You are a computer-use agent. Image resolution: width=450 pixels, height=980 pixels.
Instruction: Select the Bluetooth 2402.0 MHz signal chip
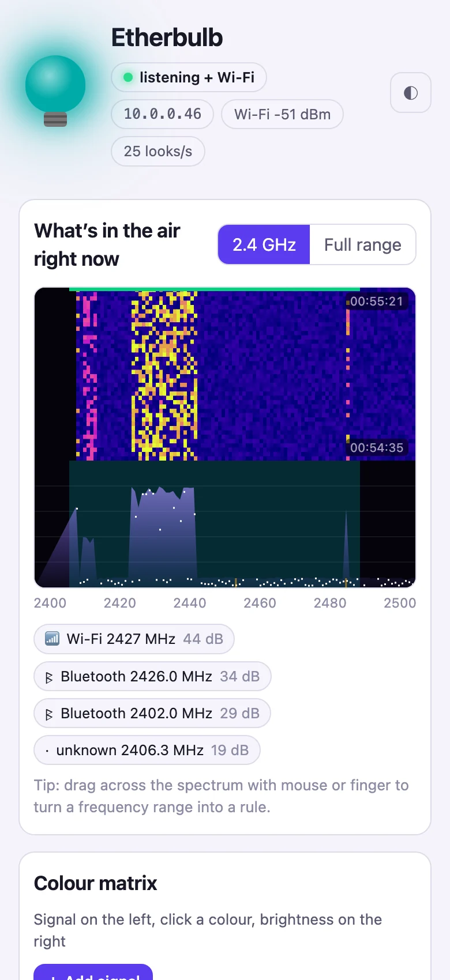coord(152,713)
